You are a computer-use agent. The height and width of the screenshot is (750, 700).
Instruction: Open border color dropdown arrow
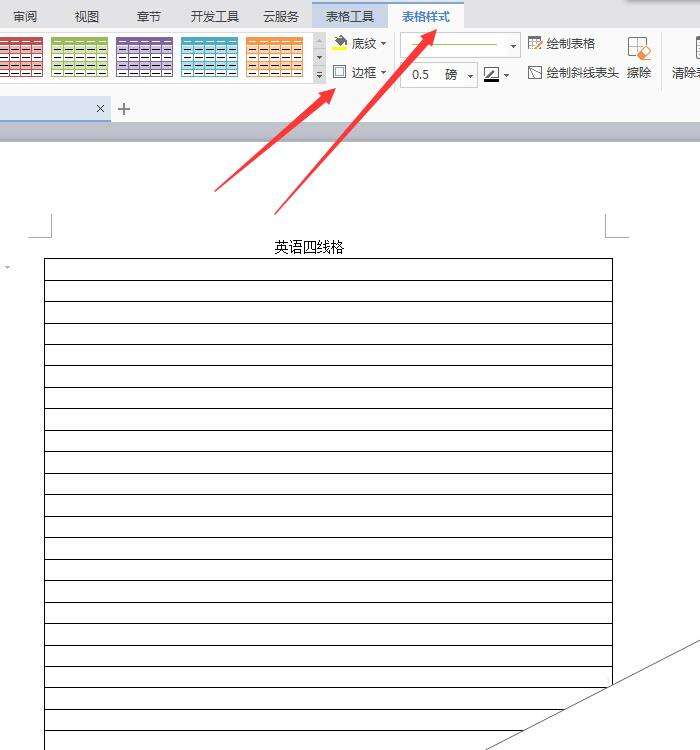(506, 75)
